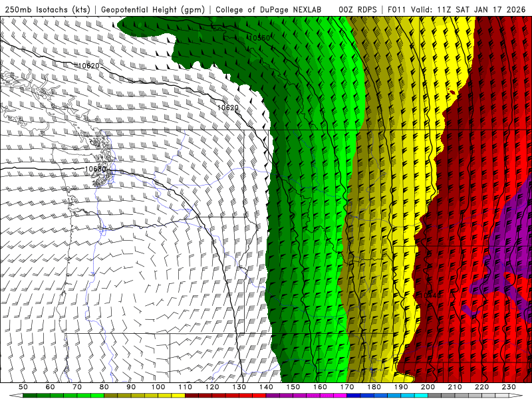Screen dimensions: 532x399
Task: Click the 200 value on color scale
Action: 428,387
